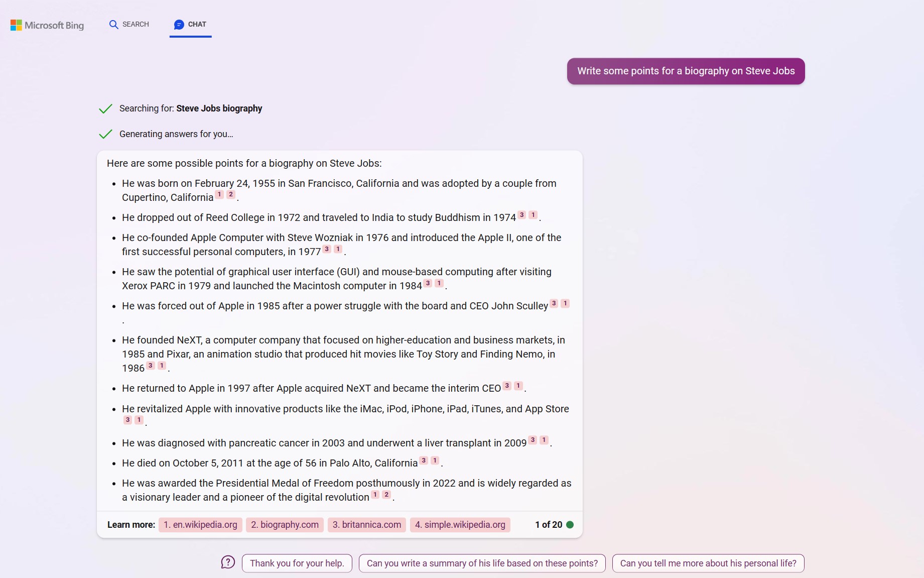
Task: Switch to the Search tab
Action: pos(129,24)
